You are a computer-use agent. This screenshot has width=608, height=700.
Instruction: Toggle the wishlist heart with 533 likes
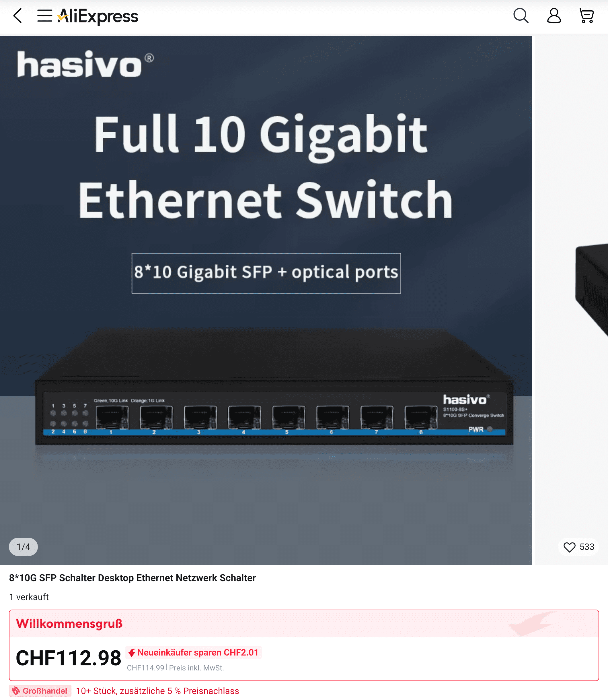coord(578,546)
